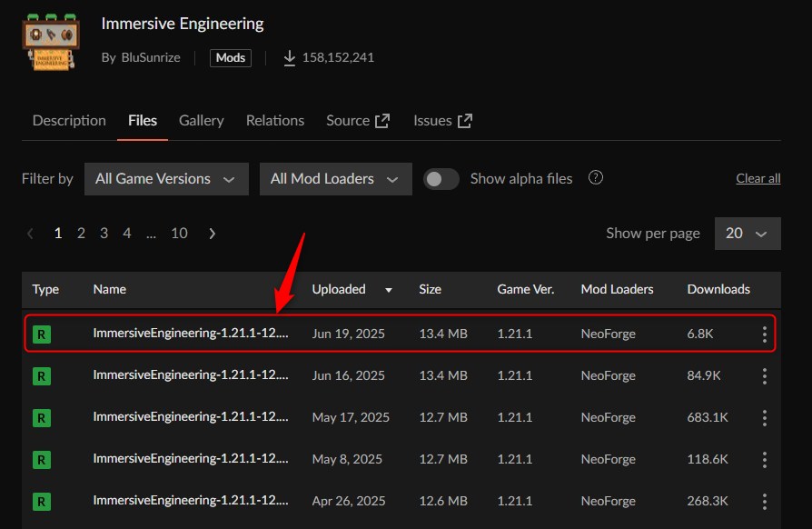Click the Jun 19, 2025 upload date
The height and width of the screenshot is (529, 812).
pos(349,334)
